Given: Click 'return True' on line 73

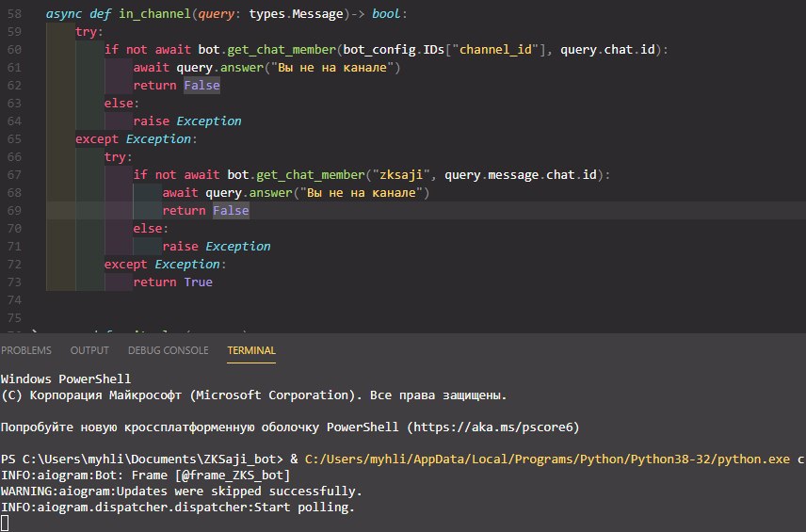Looking at the screenshot, I should point(172,282).
